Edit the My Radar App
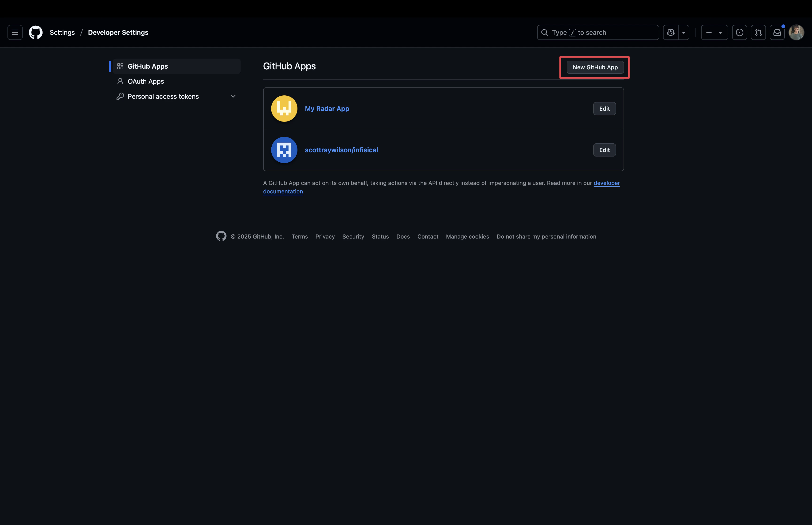 point(604,108)
